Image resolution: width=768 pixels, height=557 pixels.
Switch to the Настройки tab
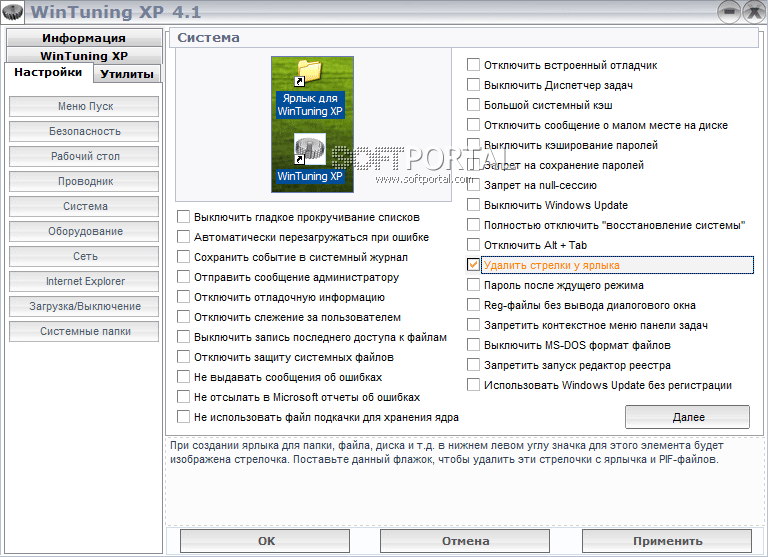[x=48, y=73]
